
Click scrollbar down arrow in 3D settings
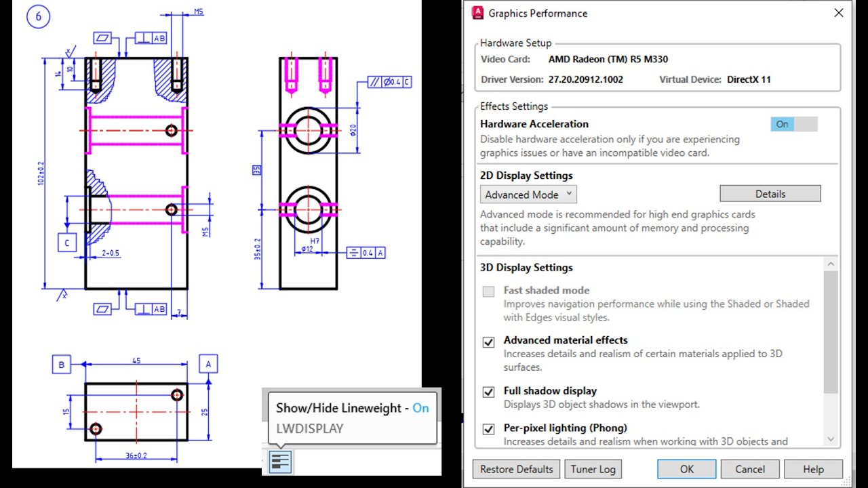pyautogui.click(x=831, y=439)
